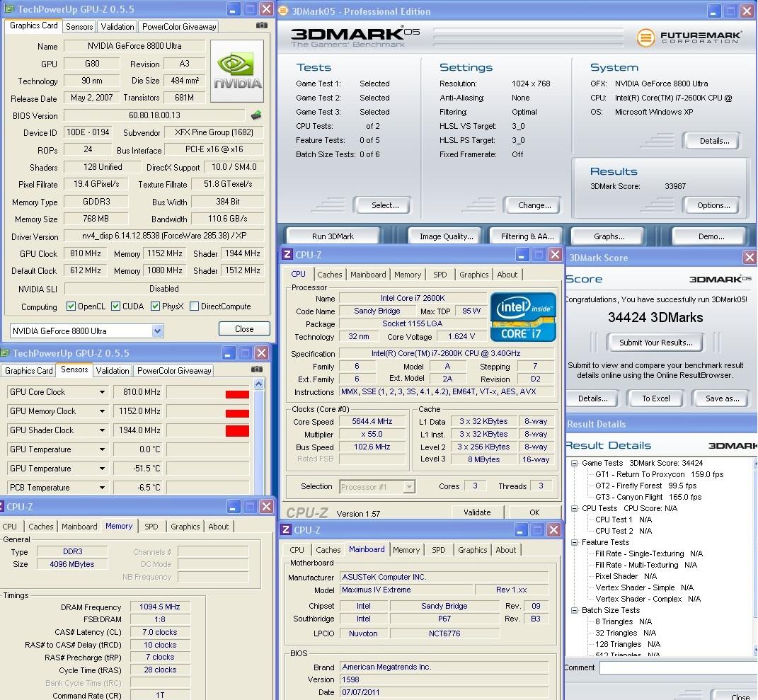Click the Comment input field in Result Details

678,667
